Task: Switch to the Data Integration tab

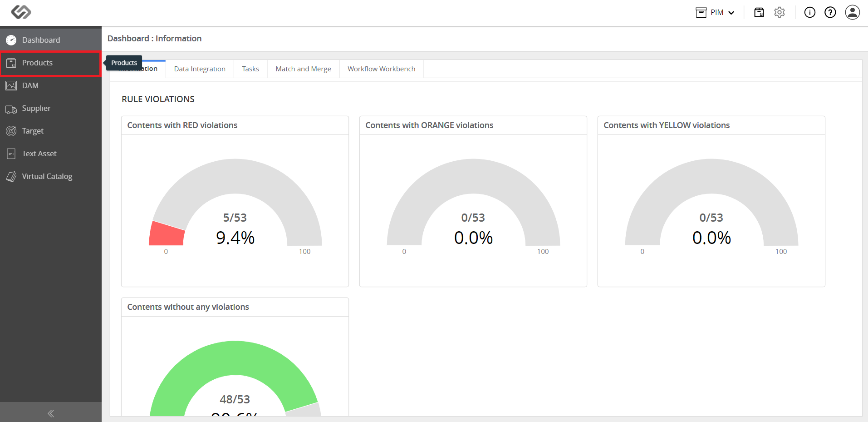Action: pos(200,69)
